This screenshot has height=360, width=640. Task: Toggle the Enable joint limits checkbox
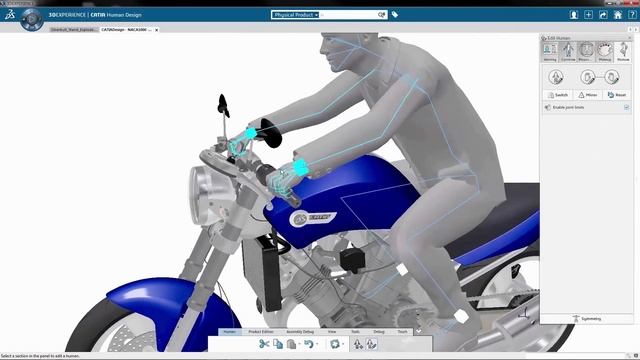627,107
